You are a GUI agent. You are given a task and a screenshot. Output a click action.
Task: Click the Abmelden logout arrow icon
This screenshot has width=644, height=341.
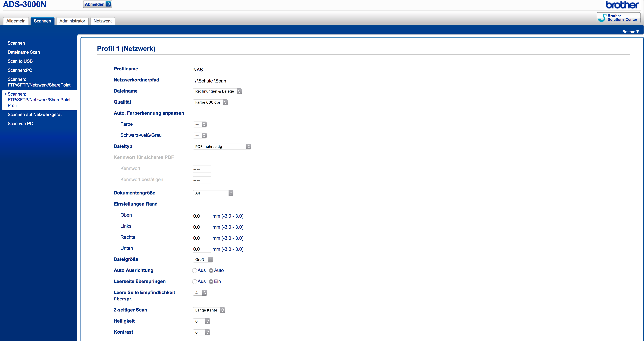108,4
